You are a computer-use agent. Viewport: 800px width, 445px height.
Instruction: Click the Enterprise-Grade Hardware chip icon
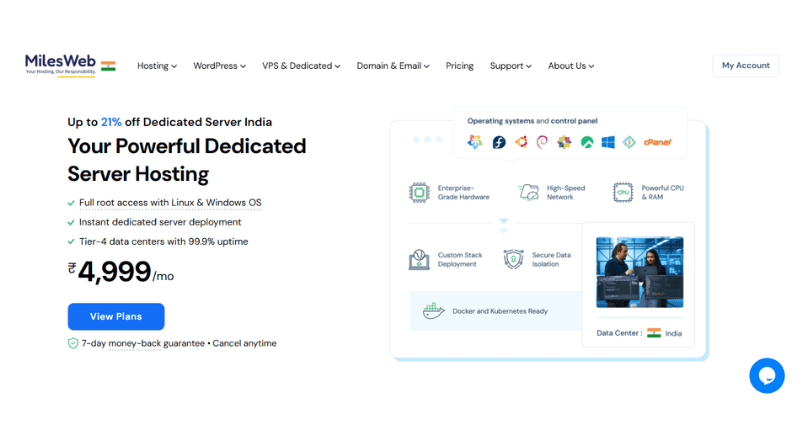[x=419, y=192]
